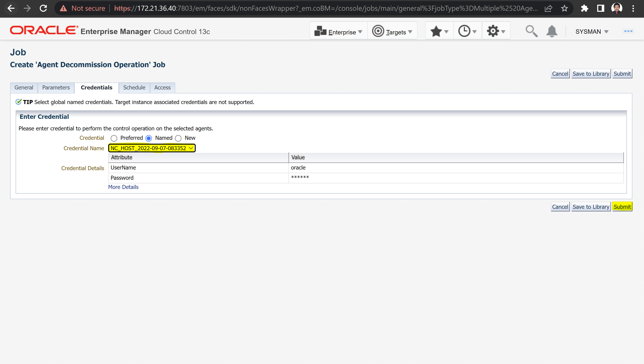Open browser extensions puzzle icon
Viewport: 644px width, 364px height.
pyautogui.click(x=584, y=9)
